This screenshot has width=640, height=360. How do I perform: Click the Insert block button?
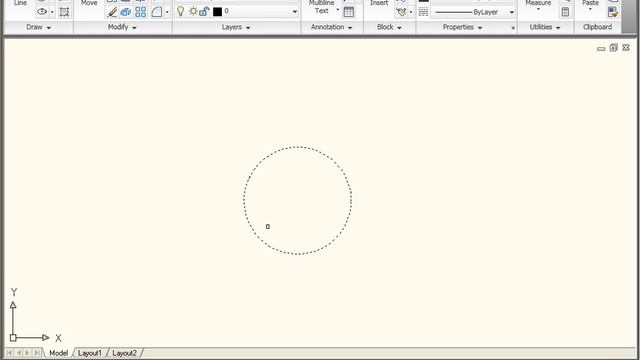379,3
